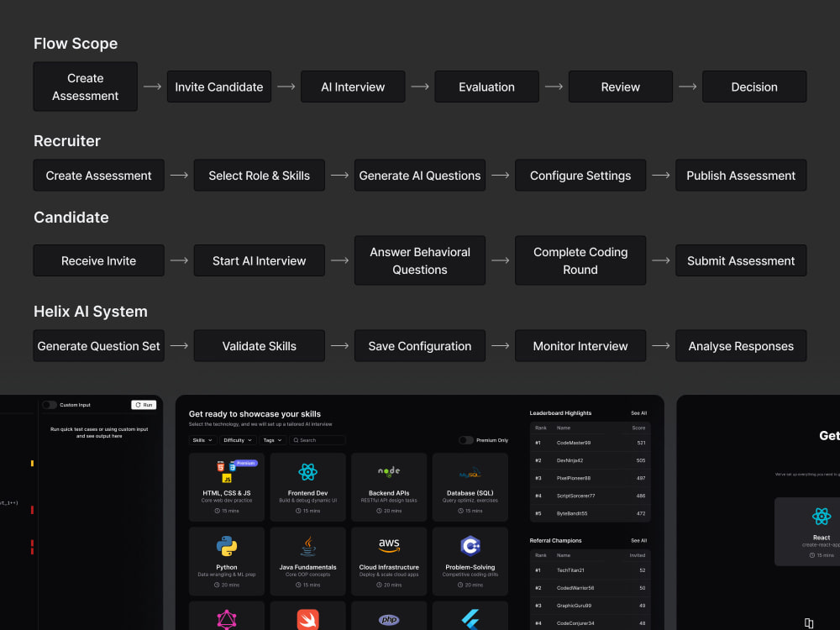Image resolution: width=840 pixels, height=630 pixels.
Task: Enable the Premium Only toggle
Action: coord(466,440)
